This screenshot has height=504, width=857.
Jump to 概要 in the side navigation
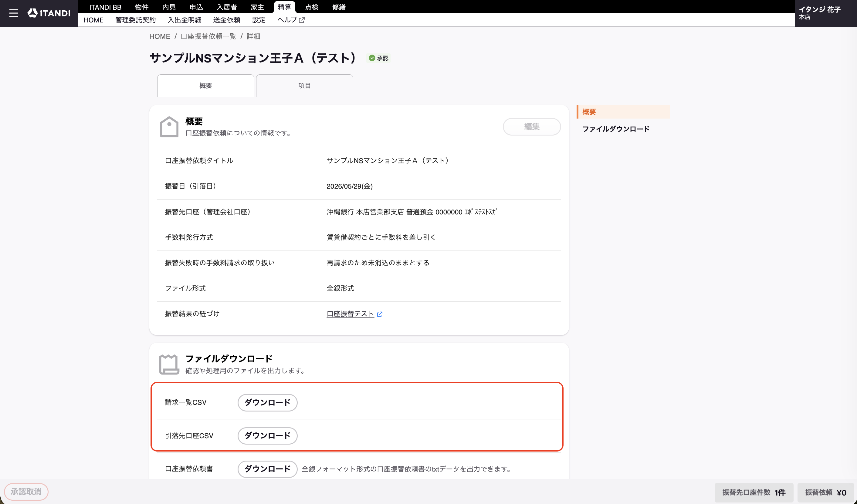click(x=623, y=112)
